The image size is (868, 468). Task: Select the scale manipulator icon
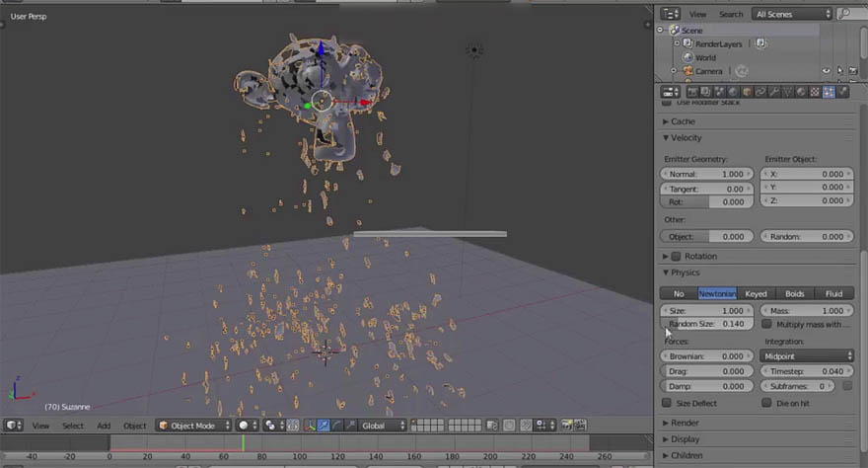pyautogui.click(x=350, y=426)
